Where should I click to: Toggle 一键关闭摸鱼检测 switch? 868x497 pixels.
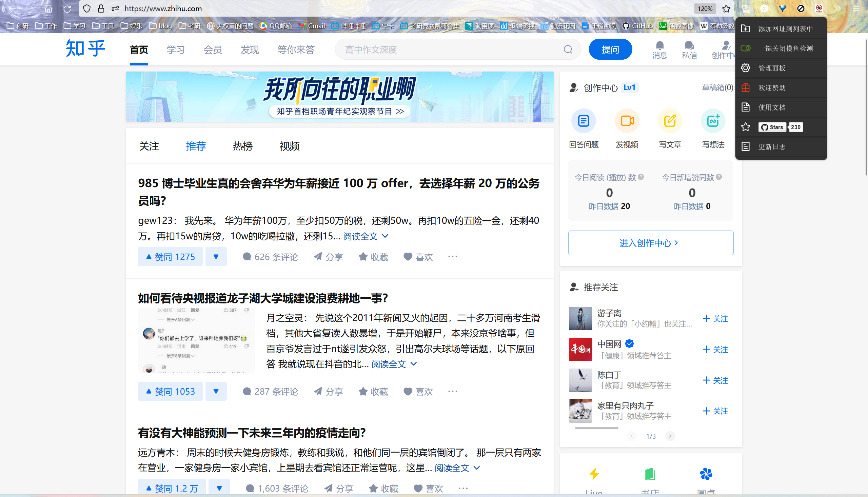tap(746, 48)
